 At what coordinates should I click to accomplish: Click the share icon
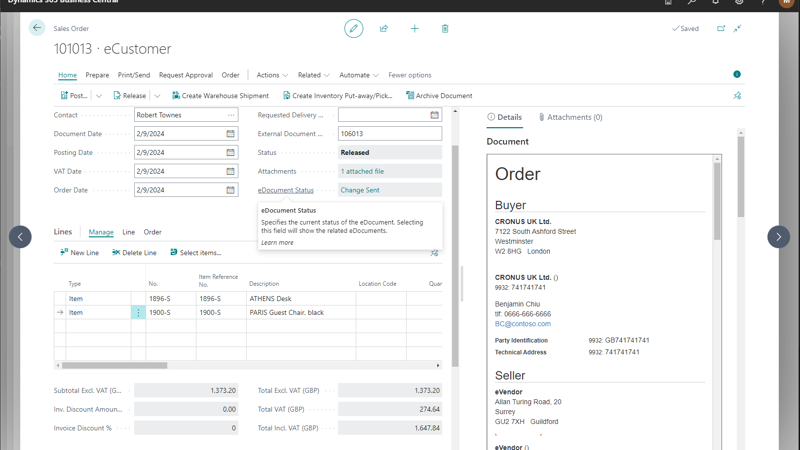pos(384,29)
